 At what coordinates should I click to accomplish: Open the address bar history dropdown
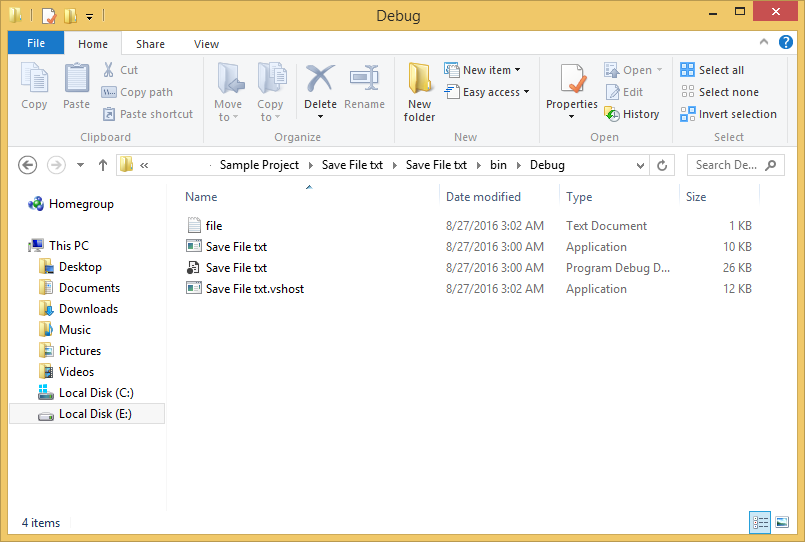(x=640, y=165)
